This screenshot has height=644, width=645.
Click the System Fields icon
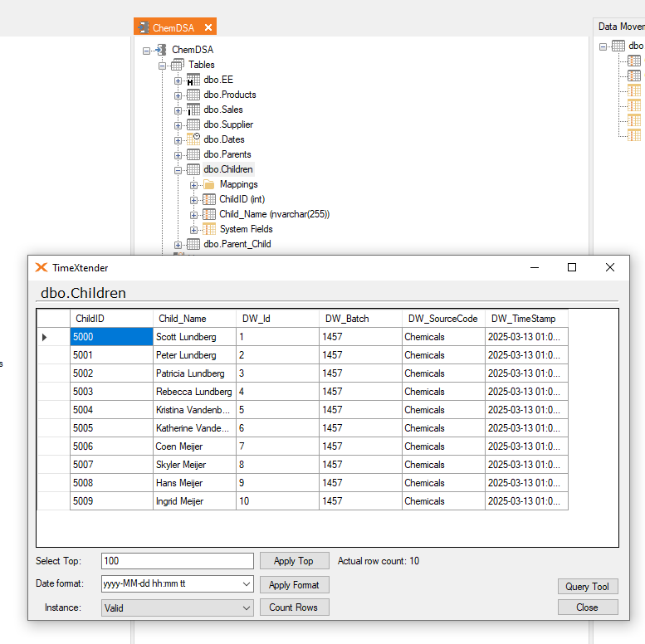pyautogui.click(x=209, y=229)
